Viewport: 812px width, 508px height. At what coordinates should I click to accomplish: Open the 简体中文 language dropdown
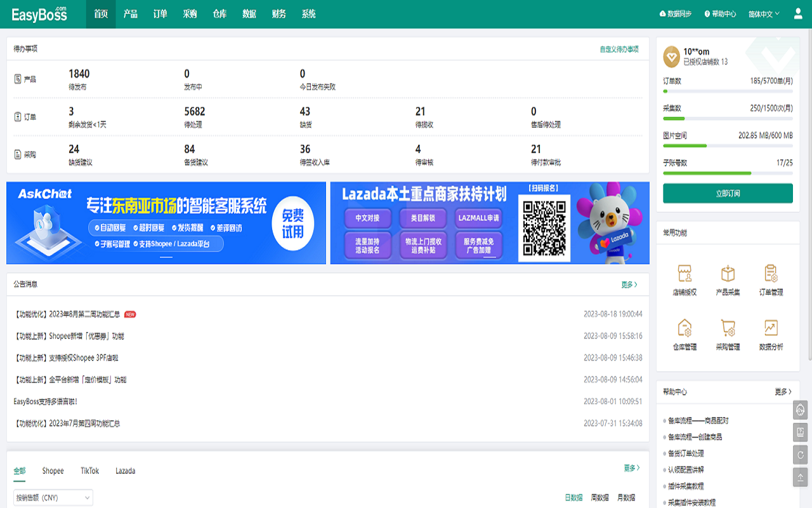(764, 13)
